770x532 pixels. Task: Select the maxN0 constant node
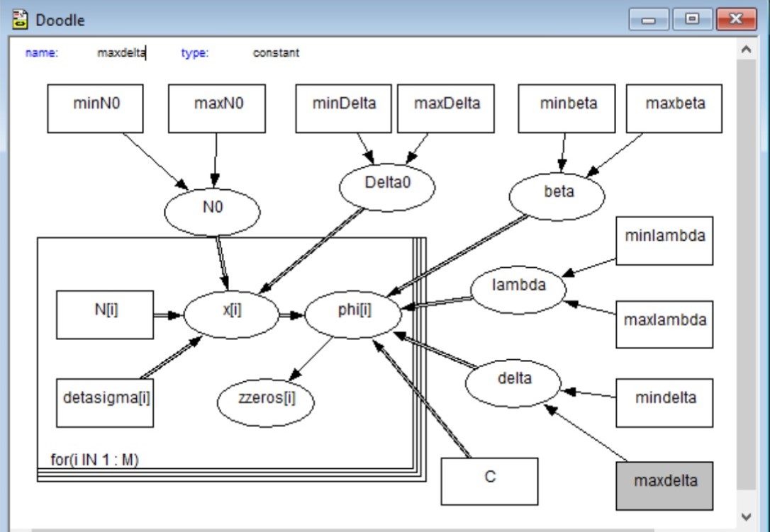click(216, 108)
